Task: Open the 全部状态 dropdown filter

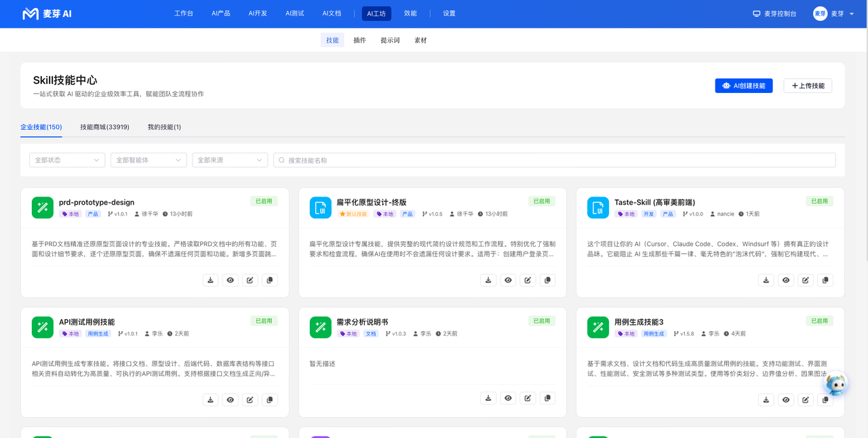Action: 67,160
